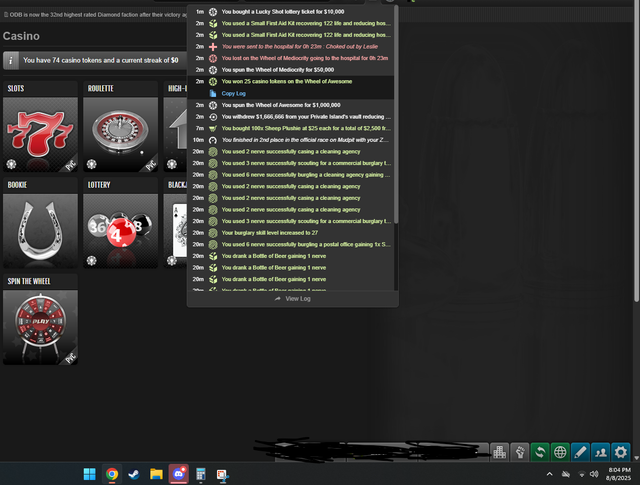Open the Lottery game tile
Viewport: 640px width, 485px height.
coord(120,223)
